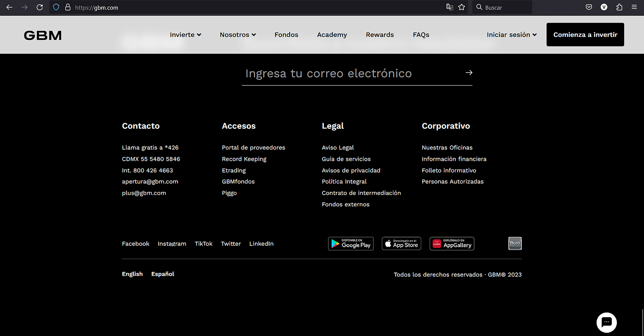The height and width of the screenshot is (336, 644).
Task: Open the App Store download badge
Action: coord(402,243)
